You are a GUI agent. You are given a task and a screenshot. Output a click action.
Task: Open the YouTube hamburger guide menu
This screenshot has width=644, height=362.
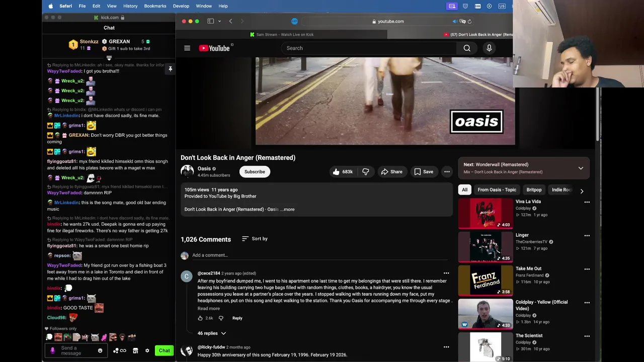187,48
